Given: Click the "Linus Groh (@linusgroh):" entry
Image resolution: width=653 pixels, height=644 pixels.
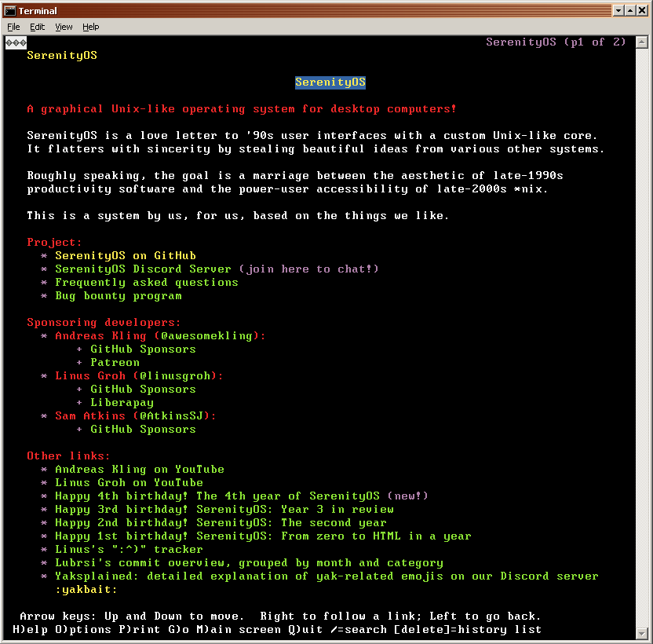Looking at the screenshot, I should [139, 375].
